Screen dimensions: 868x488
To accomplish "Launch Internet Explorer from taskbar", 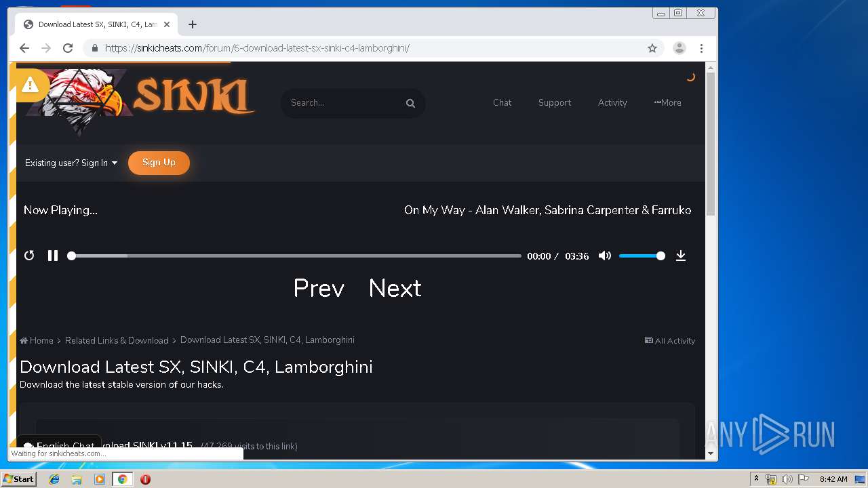I will pyautogui.click(x=54, y=479).
